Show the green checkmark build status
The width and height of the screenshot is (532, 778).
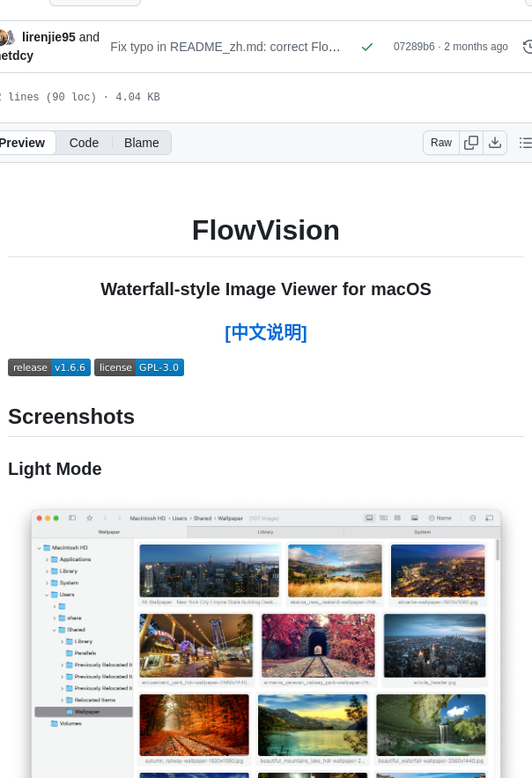[x=367, y=47]
